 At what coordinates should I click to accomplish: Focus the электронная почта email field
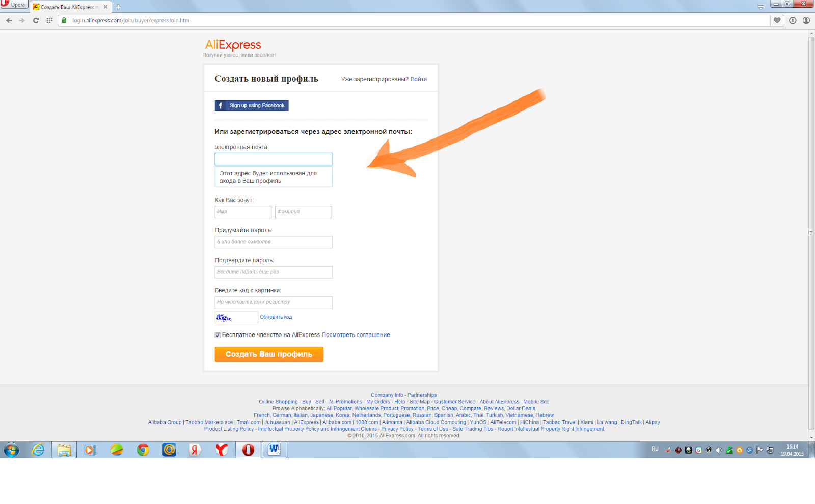click(274, 159)
